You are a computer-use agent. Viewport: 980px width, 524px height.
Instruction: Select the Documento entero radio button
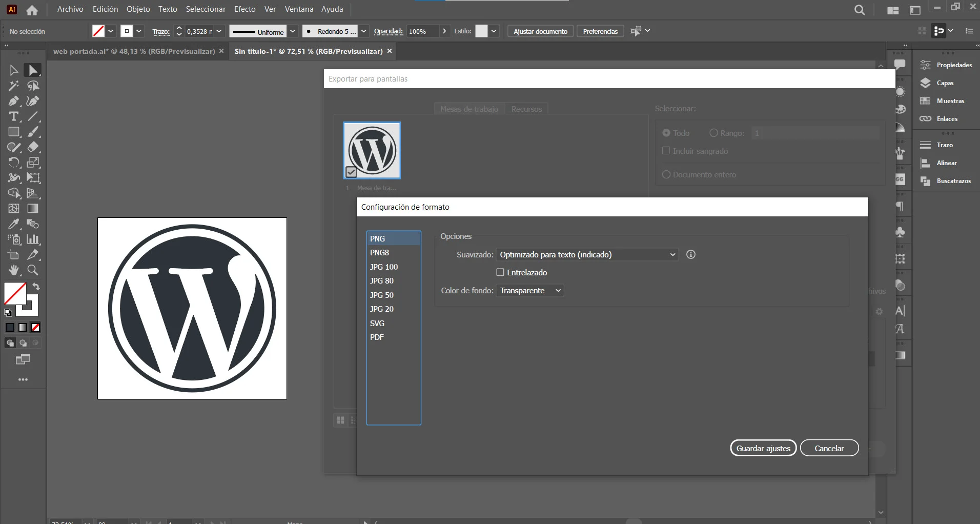pyautogui.click(x=666, y=174)
